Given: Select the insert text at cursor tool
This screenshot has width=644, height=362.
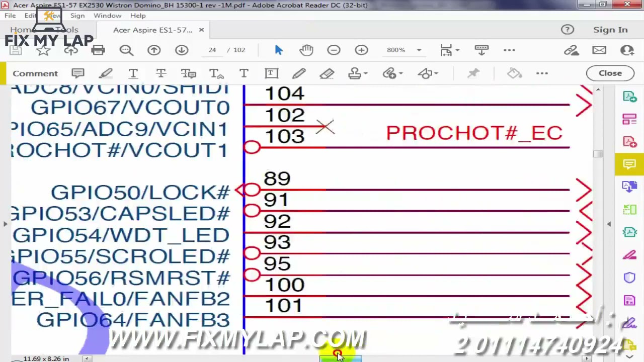Looking at the screenshot, I should pyautogui.click(x=216, y=73).
